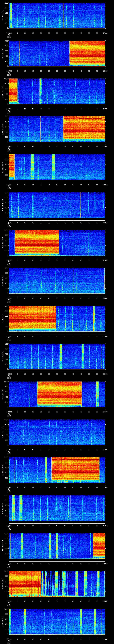Click the 8:21:00 start time label
Viewport: 114px width, 644px height.
[x=9, y=223]
